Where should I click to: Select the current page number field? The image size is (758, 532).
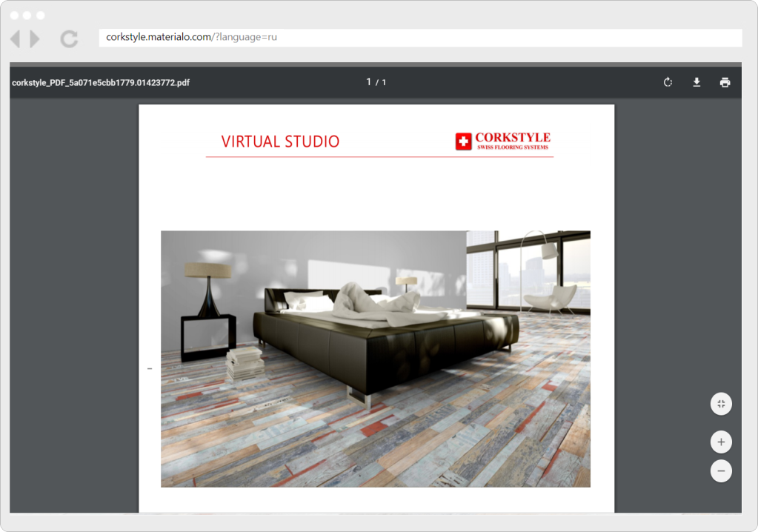point(368,82)
